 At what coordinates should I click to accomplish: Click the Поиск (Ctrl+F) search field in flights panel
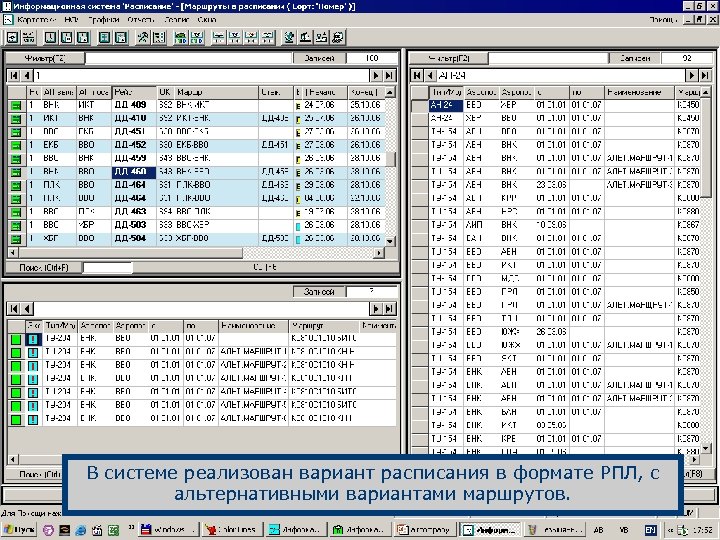(x=107, y=267)
